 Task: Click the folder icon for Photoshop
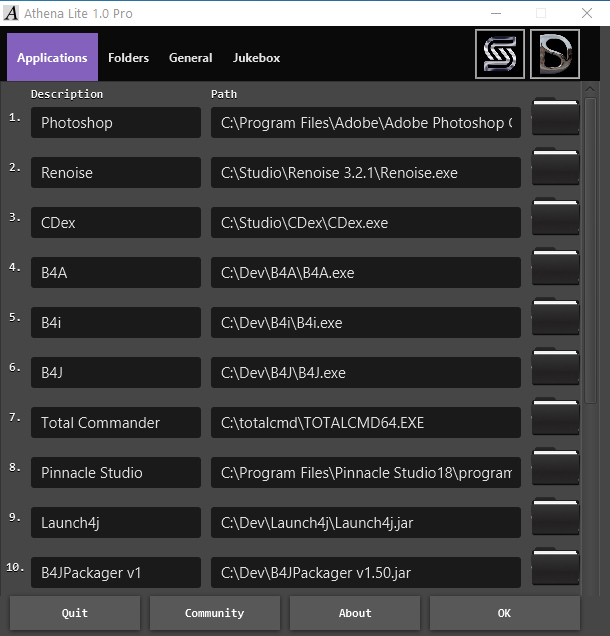[x=555, y=118]
